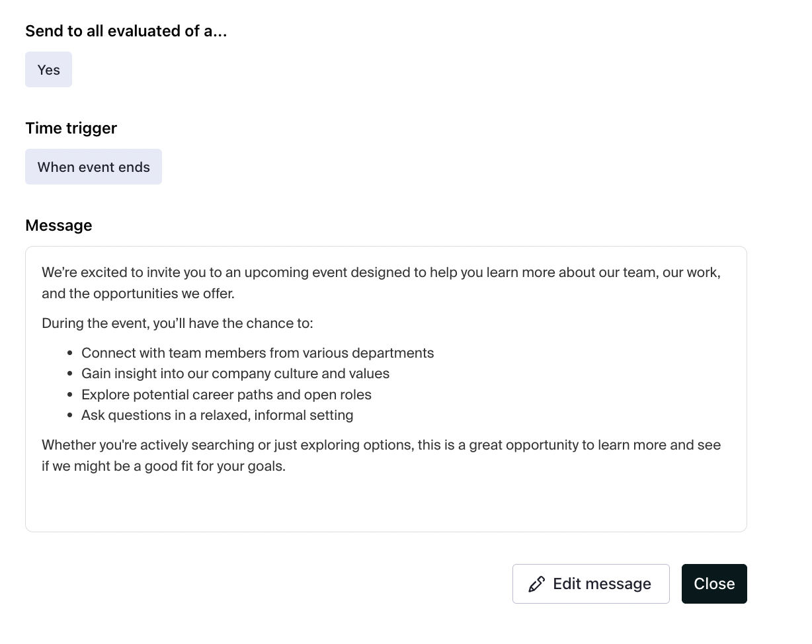Click the Whether you're actively searching line

coord(381,445)
